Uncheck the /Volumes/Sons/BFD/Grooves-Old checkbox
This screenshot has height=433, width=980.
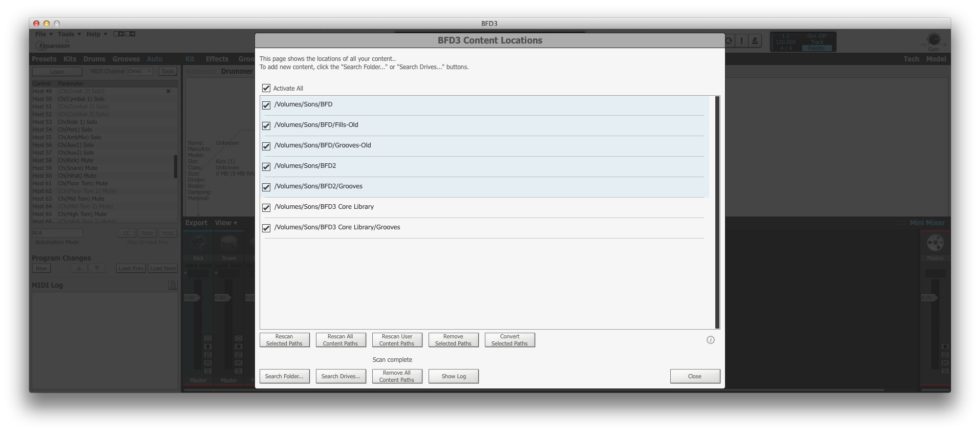pos(266,146)
